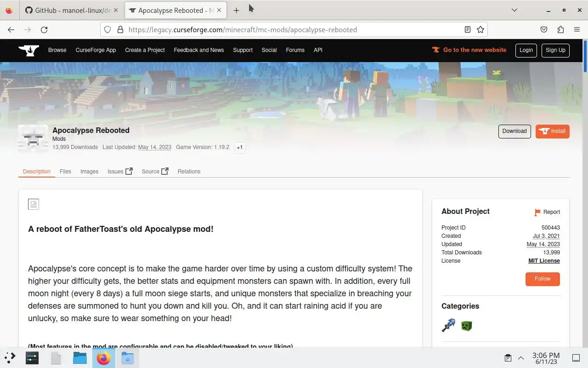Open a new tab with plus icon
588x368 pixels.
(x=236, y=10)
